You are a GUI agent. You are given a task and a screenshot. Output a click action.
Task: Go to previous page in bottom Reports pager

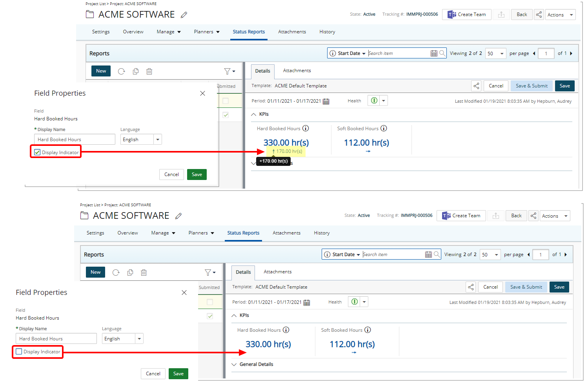pos(528,254)
